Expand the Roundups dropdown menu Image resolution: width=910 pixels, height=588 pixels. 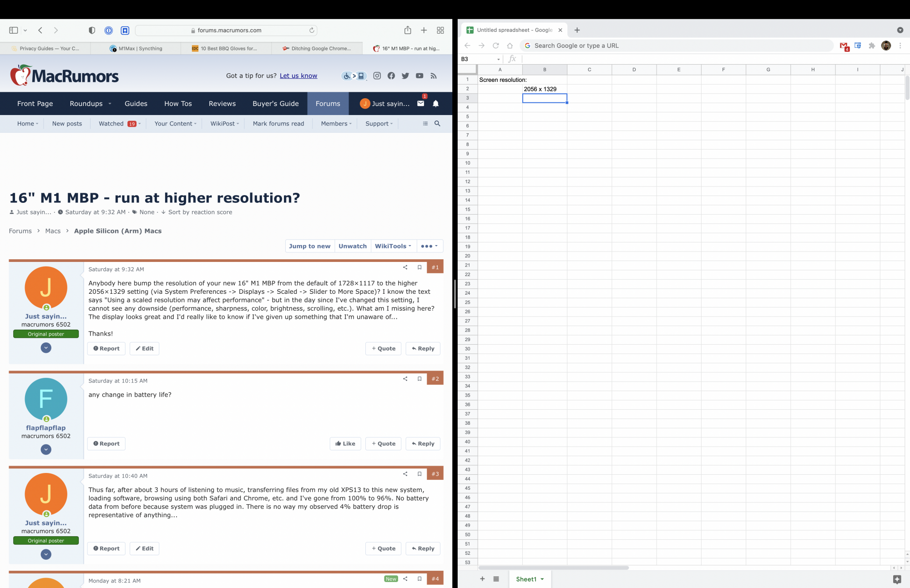point(110,104)
